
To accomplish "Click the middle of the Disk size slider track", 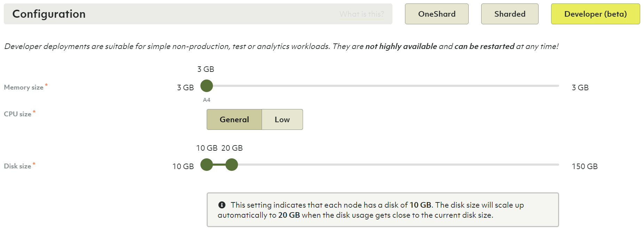I will pos(383,165).
